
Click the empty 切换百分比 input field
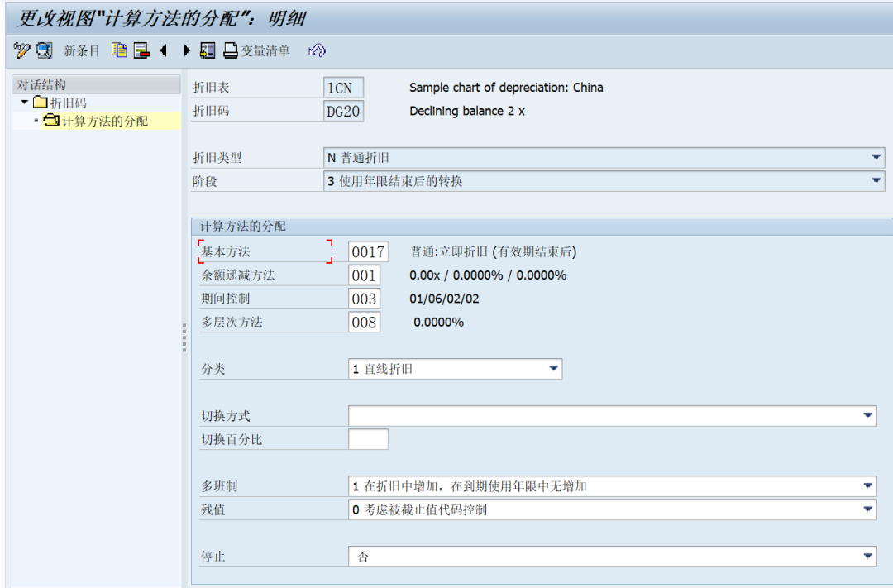(368, 439)
